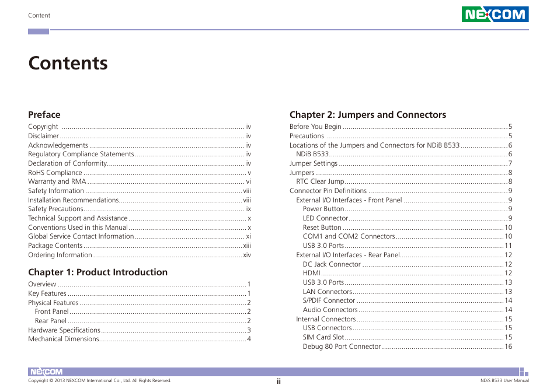Open USB 3.0 Ports entry on page 13
The height and width of the screenshot is (392, 557).
tap(408, 282)
